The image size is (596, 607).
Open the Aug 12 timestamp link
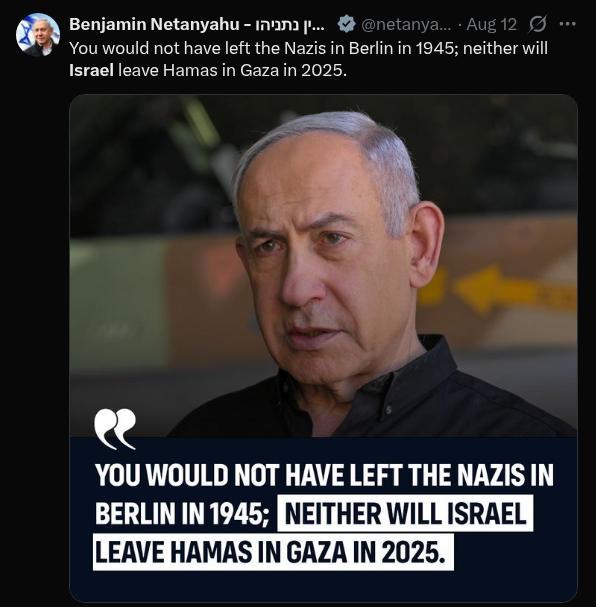[492, 24]
